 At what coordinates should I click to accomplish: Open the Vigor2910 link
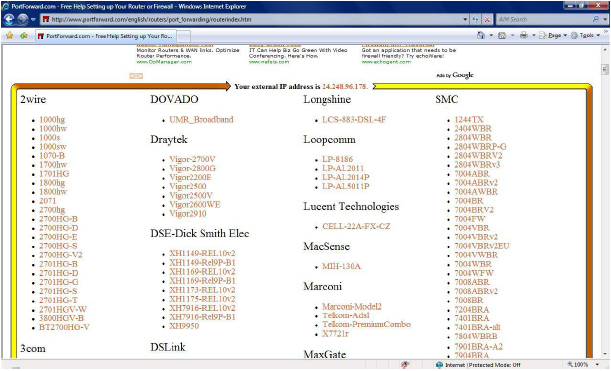point(188,214)
